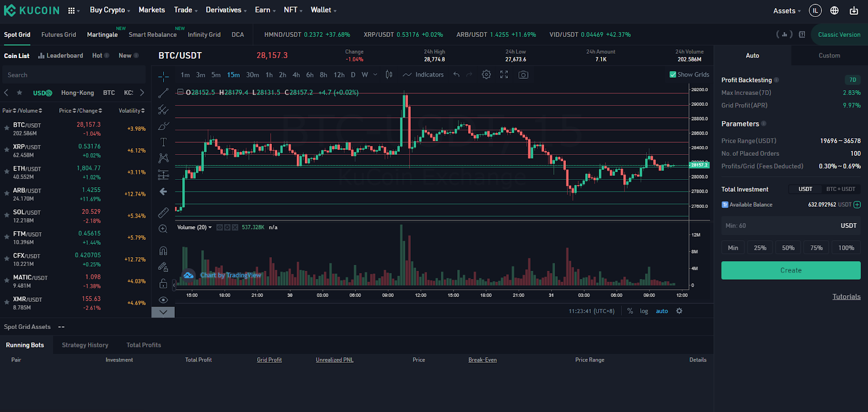This screenshot has width=868, height=412.
Task: Expand the Derivatives dropdown menu
Action: (x=226, y=10)
